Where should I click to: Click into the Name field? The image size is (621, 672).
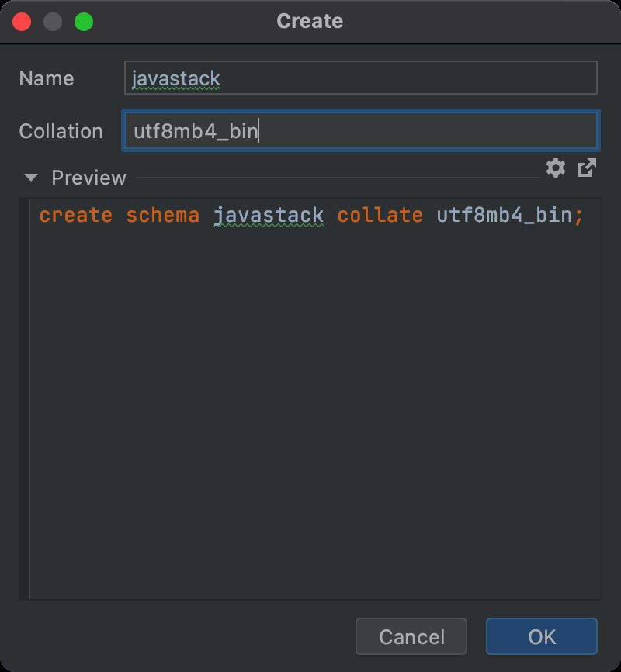360,78
